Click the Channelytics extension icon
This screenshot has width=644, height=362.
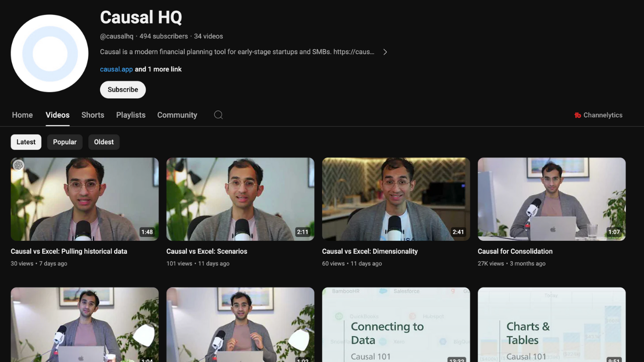click(x=578, y=115)
